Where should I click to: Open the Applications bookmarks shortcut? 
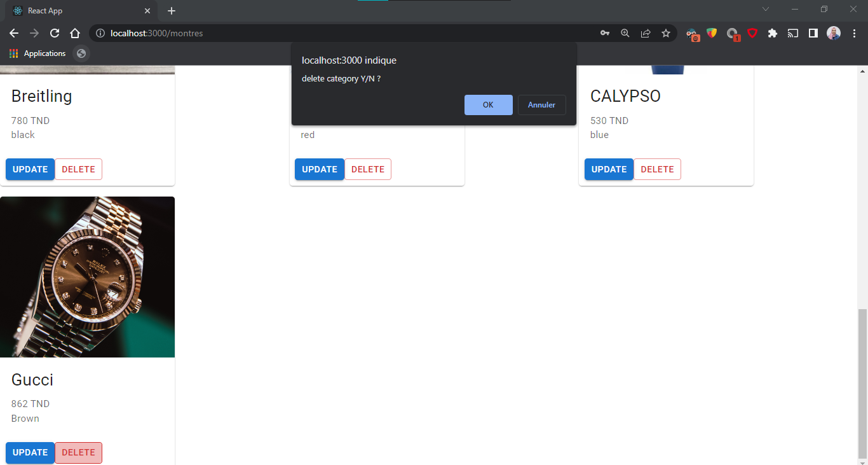tap(38, 53)
